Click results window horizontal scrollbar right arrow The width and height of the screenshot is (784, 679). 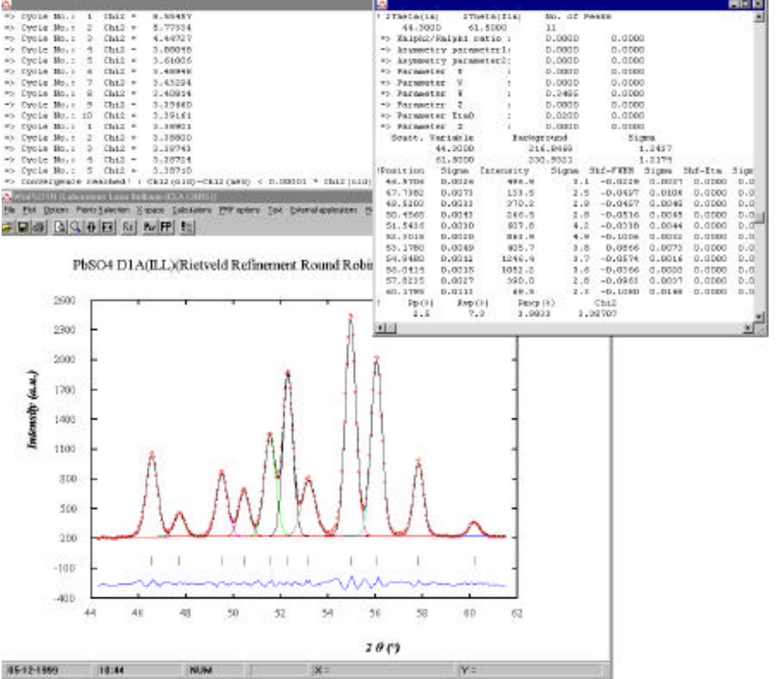pyautogui.click(x=749, y=328)
